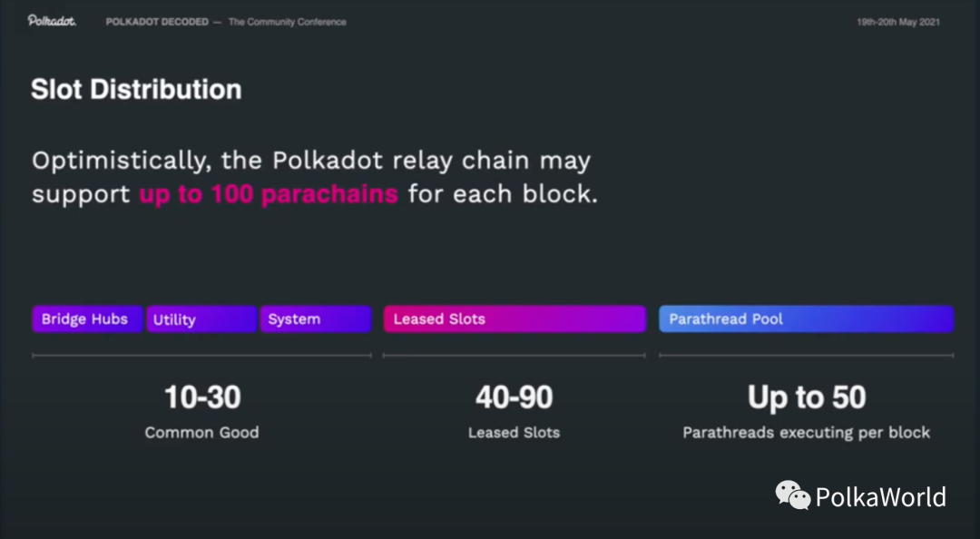Click the pink 'up to 100 parachains' text
This screenshot has width=980, height=539.
[x=269, y=194]
